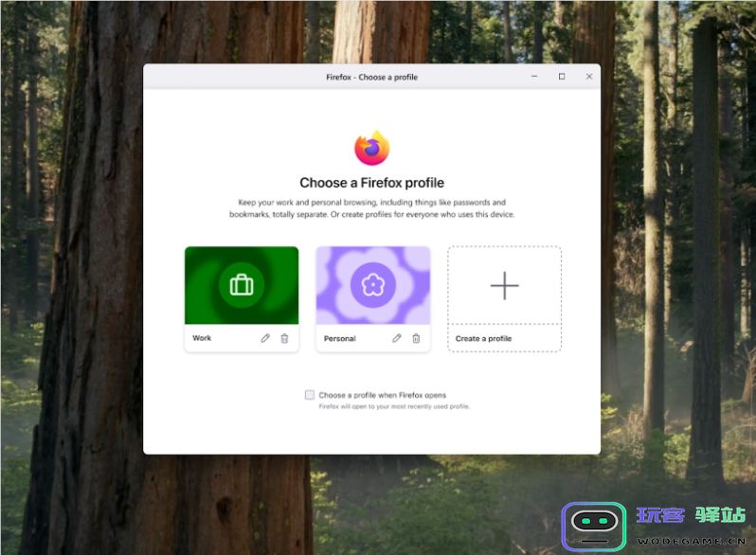Viewport: 756px width, 555px height.
Task: Delete the Work profile using trash icon
Action: 284,338
